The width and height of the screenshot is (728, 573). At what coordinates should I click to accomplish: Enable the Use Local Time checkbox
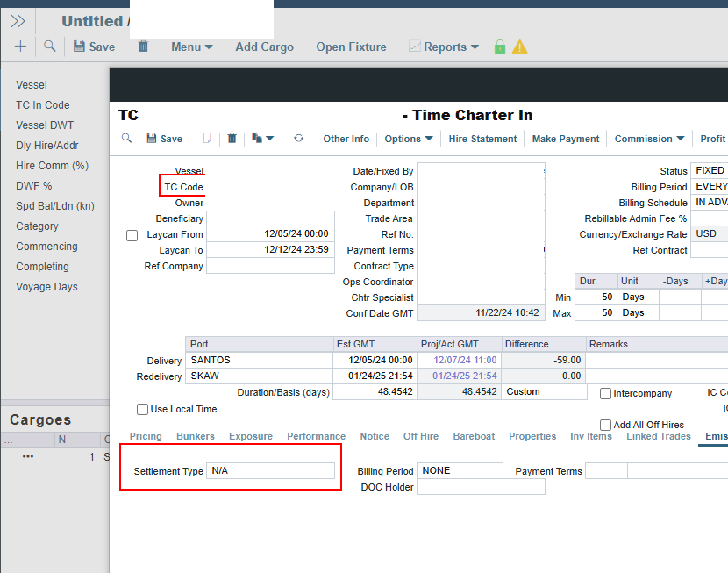(x=143, y=409)
